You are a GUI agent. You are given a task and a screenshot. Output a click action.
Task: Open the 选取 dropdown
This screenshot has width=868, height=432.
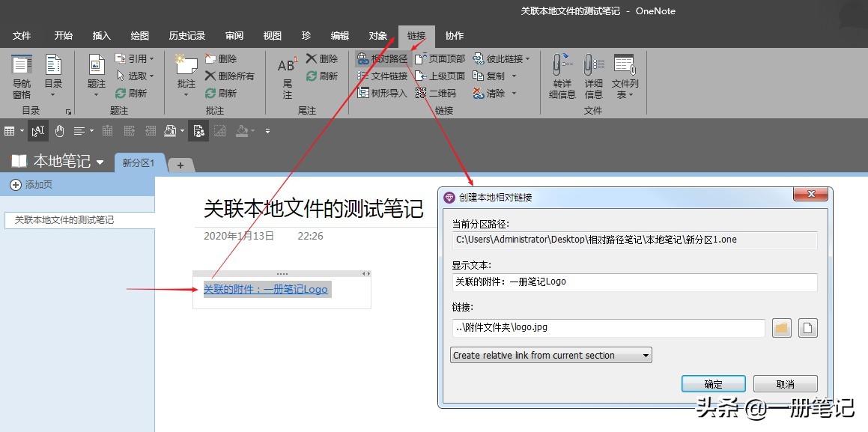[x=135, y=76]
